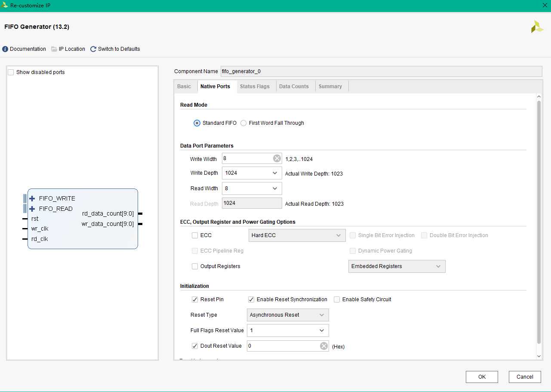The image size is (551, 392).
Task: Click the scrollbar up arrow
Action: [539, 96]
